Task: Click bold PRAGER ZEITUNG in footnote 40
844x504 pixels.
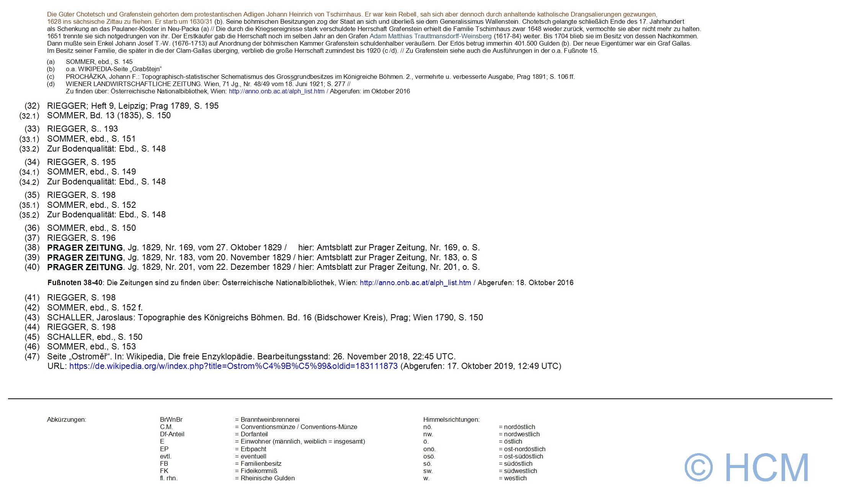Action: (85, 267)
